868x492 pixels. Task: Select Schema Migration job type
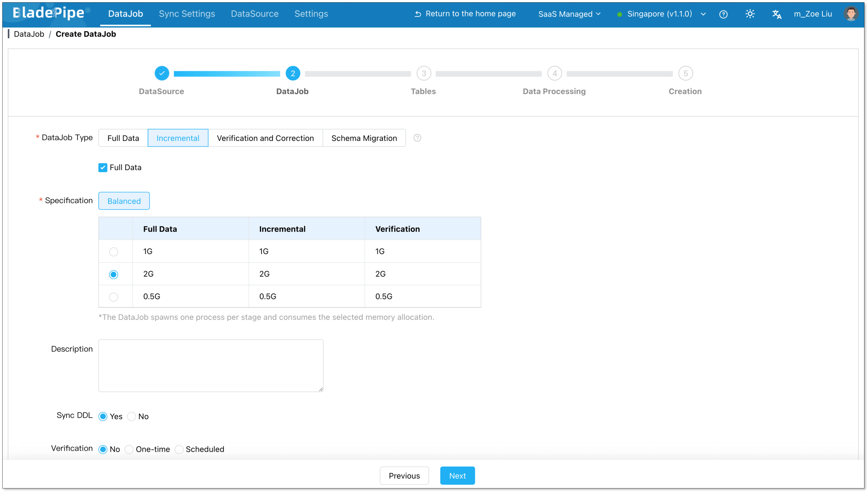coord(364,138)
